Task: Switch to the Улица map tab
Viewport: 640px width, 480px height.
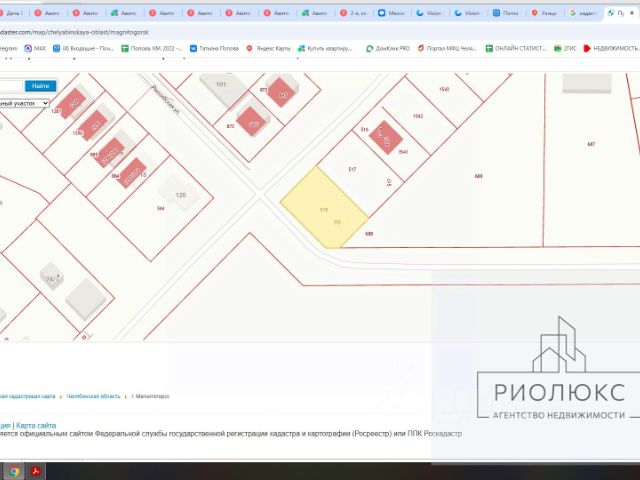Action: [x=544, y=13]
